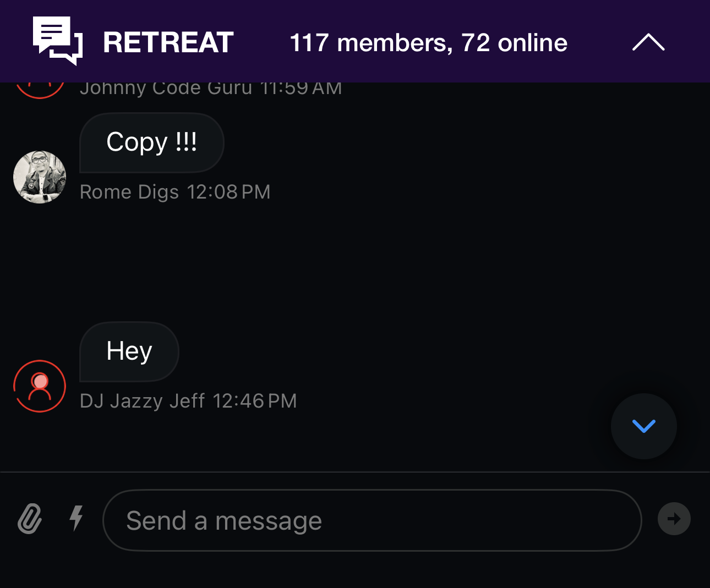Screen dimensions: 710x588
Task: Tap Johnny Code Guru's partially visible avatar
Action: coord(40,90)
